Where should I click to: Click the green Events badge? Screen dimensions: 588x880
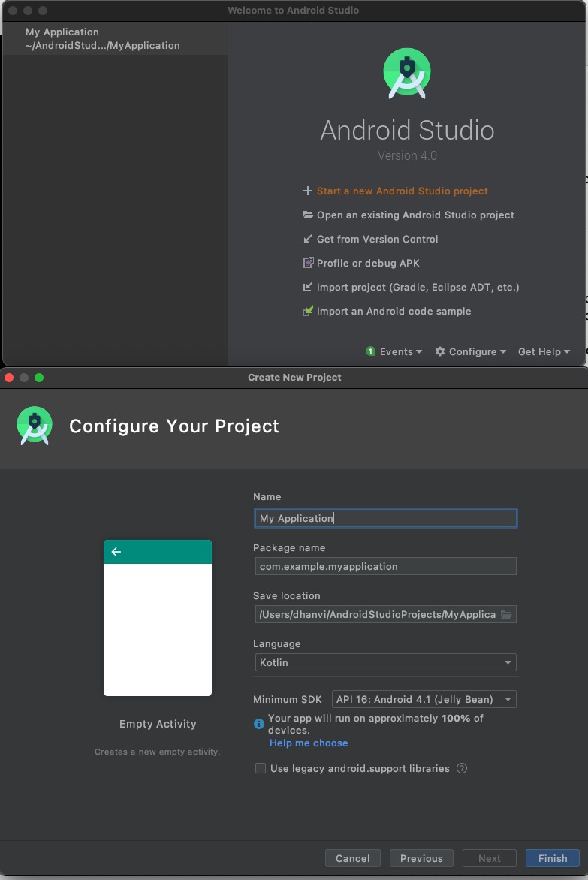[x=371, y=351]
